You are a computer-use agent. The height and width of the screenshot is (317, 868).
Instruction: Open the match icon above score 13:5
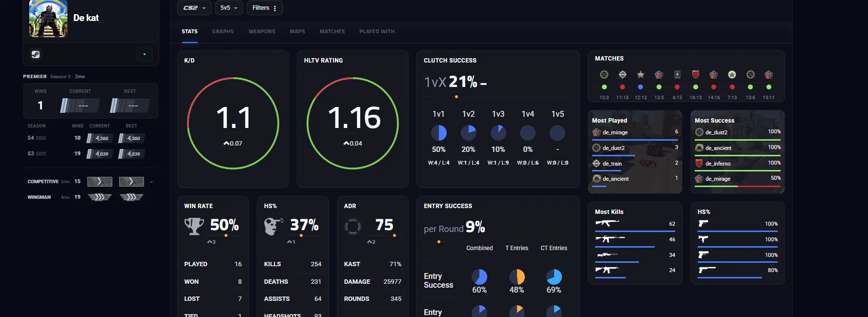point(659,75)
